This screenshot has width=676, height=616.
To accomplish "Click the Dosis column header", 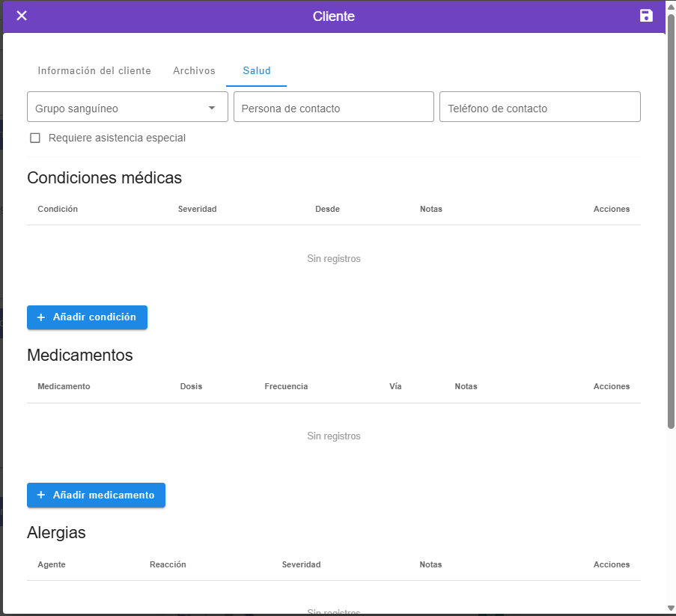I will (191, 387).
